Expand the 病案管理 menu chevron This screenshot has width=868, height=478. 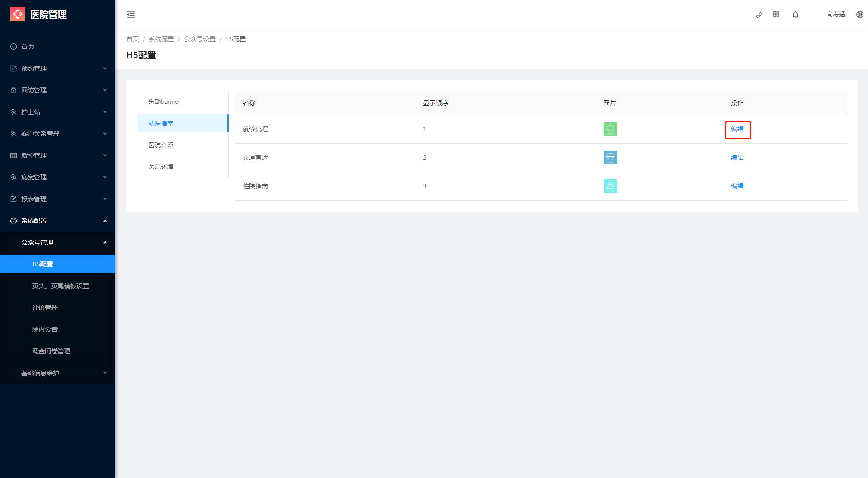(x=105, y=177)
